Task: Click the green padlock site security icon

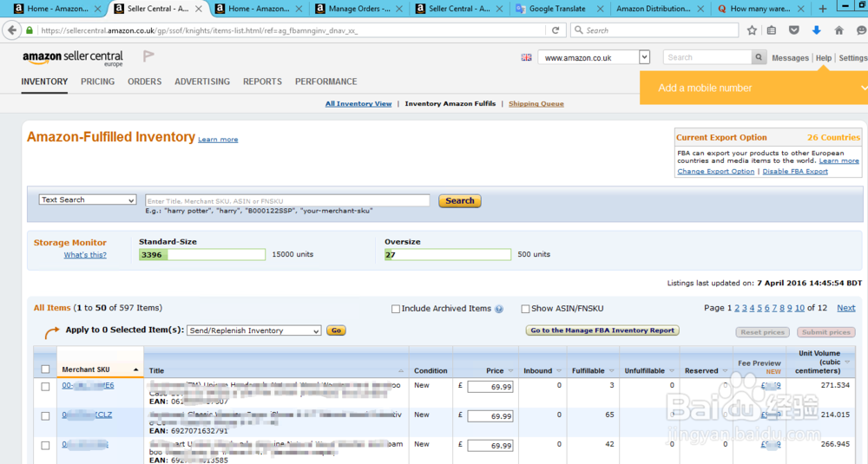Action: (x=30, y=30)
